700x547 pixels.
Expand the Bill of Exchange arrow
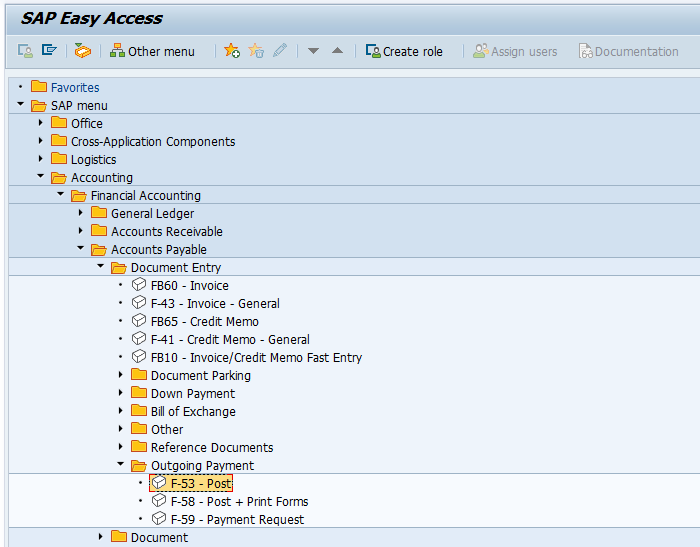click(121, 410)
